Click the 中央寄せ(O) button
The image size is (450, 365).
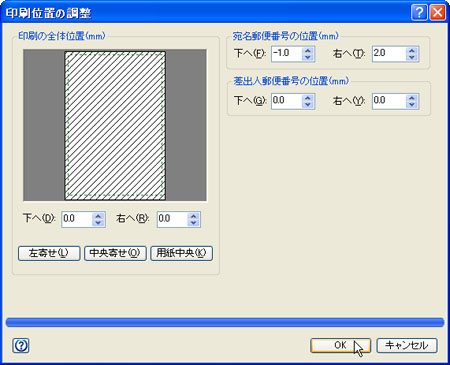[x=115, y=253]
